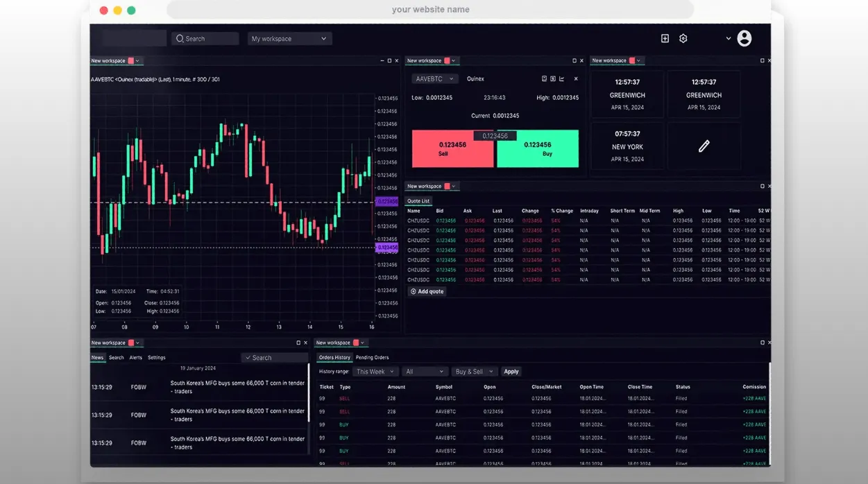Click the Ticket column header in orders table
Screen dimensions: 868x484
(x=326, y=387)
